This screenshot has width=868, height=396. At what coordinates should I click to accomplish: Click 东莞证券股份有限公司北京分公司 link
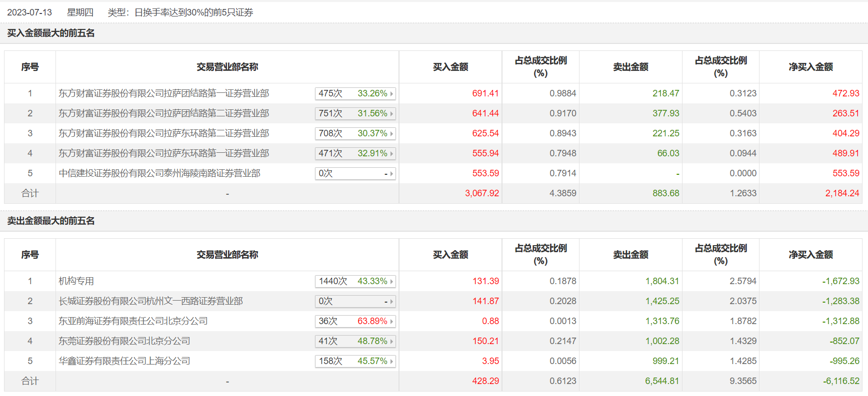[x=124, y=341]
